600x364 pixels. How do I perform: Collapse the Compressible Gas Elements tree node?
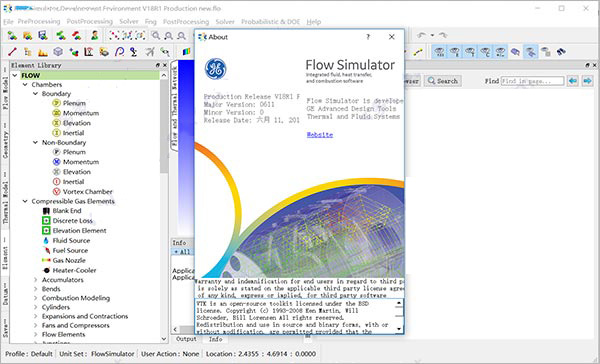25,201
